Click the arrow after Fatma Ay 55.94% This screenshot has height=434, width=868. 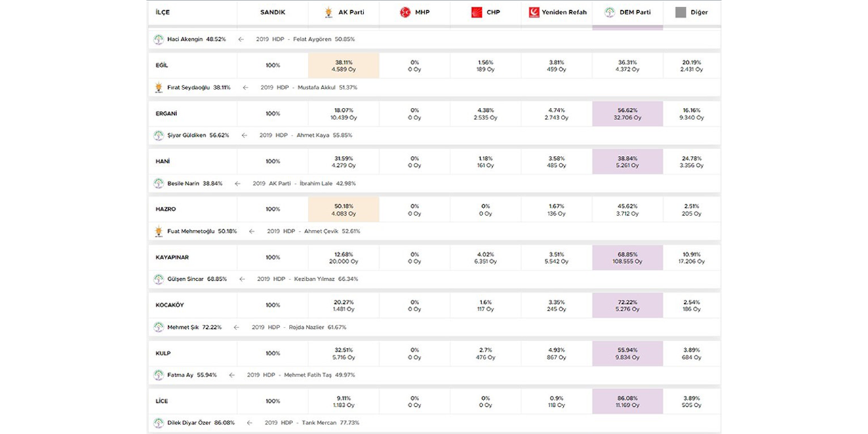232,375
